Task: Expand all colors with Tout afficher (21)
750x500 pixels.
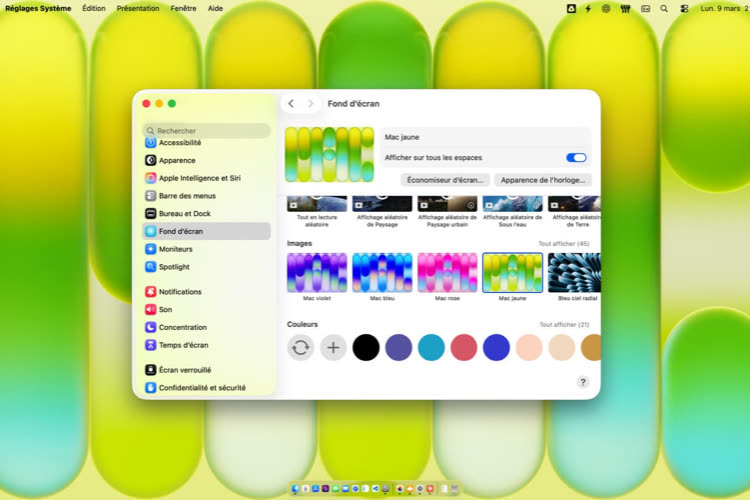Action: [x=563, y=324]
